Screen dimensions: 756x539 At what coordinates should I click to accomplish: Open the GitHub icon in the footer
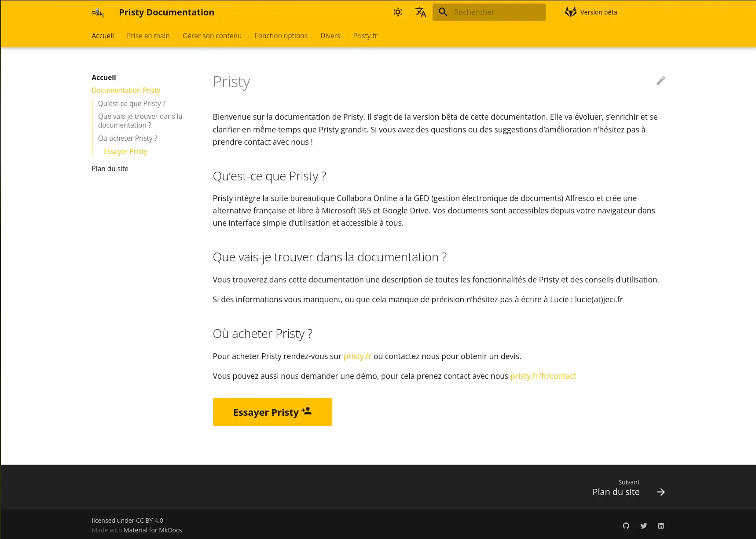626,525
